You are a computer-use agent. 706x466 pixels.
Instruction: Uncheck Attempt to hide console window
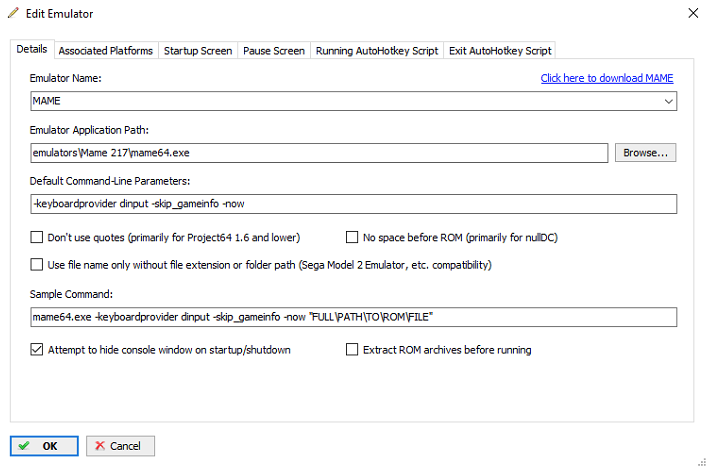36,349
